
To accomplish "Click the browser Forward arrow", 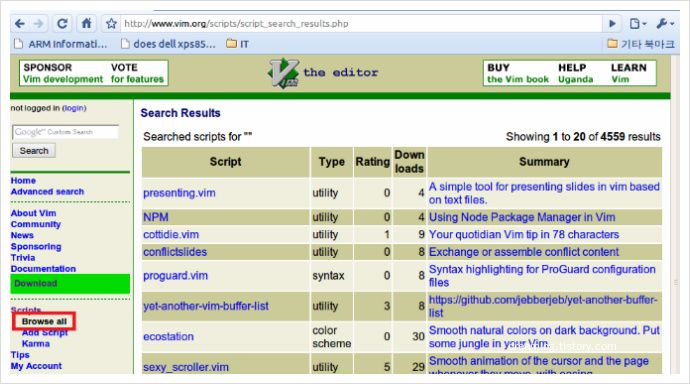I will pyautogui.click(x=39, y=23).
